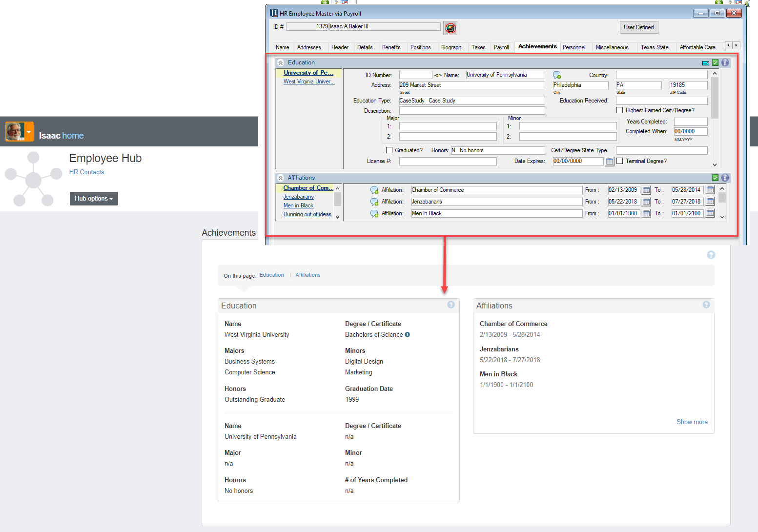Click the round employee photo icon beside ID field

(x=451, y=28)
